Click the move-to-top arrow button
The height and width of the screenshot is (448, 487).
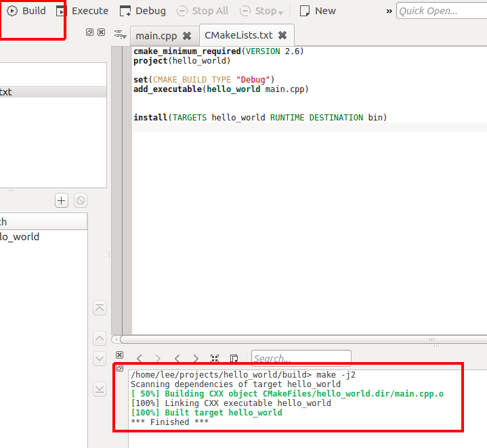coord(100,308)
